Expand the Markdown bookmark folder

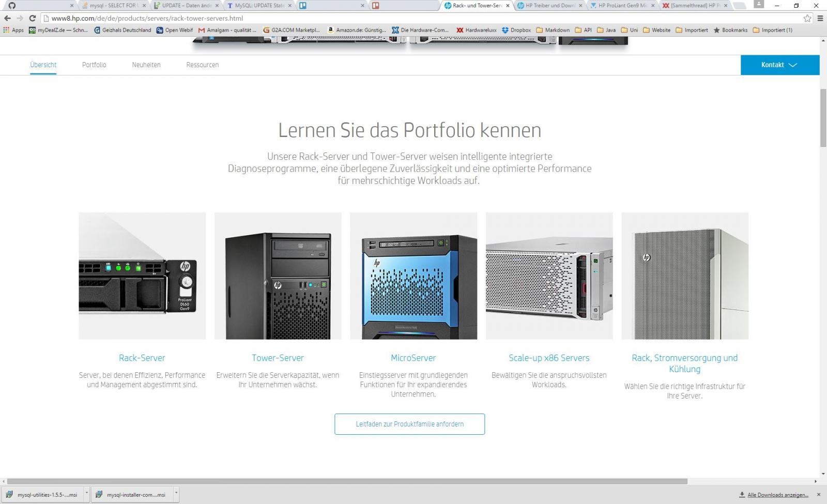coord(553,30)
